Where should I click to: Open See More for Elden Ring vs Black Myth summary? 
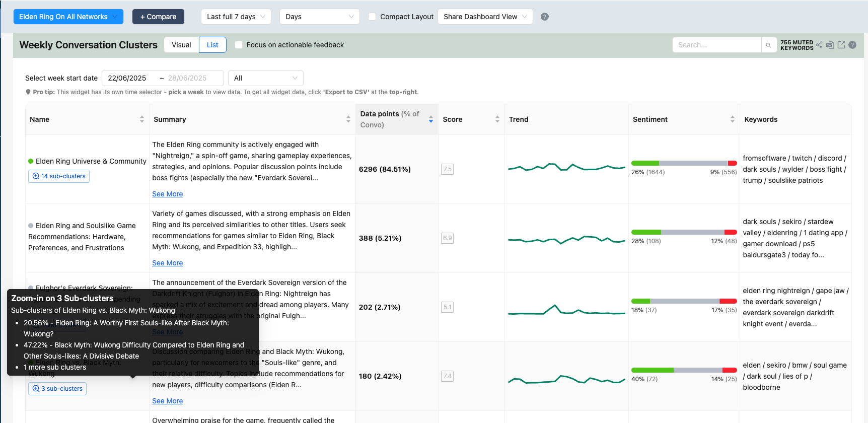tap(168, 401)
